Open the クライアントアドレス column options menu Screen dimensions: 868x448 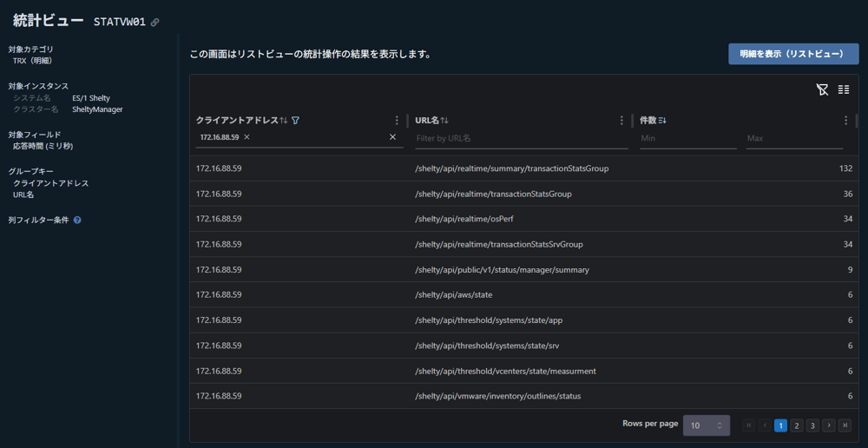398,121
